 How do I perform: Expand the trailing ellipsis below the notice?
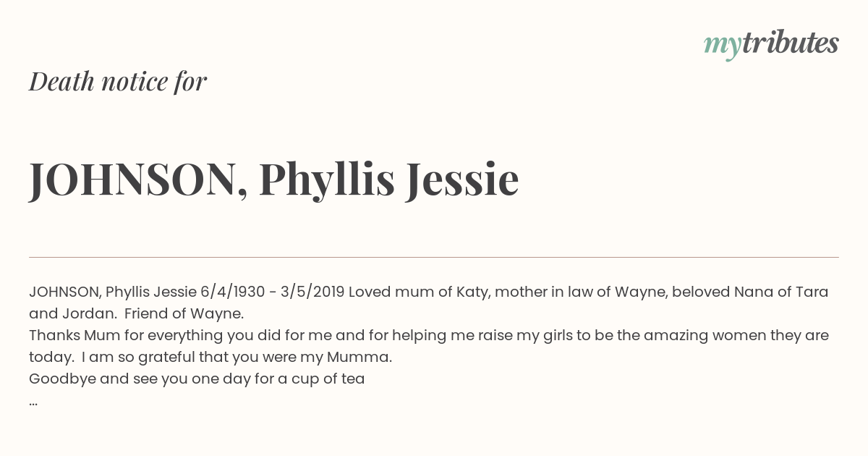pyautogui.click(x=33, y=402)
